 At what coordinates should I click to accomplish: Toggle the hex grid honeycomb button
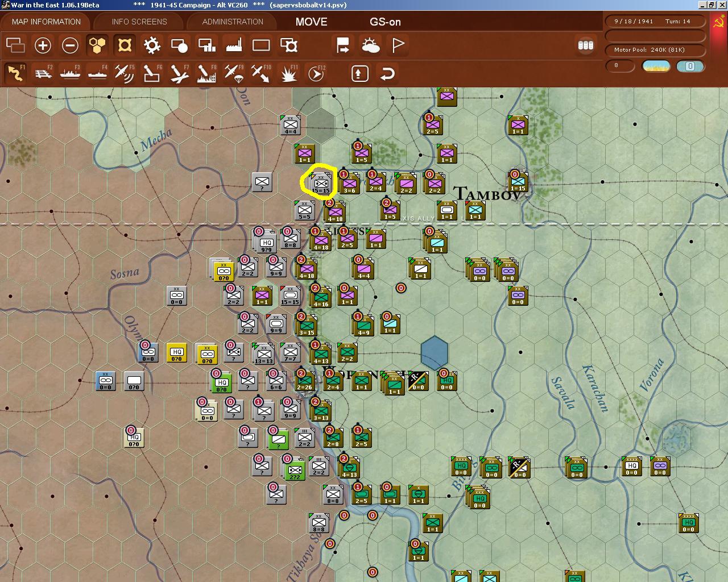[x=97, y=45]
